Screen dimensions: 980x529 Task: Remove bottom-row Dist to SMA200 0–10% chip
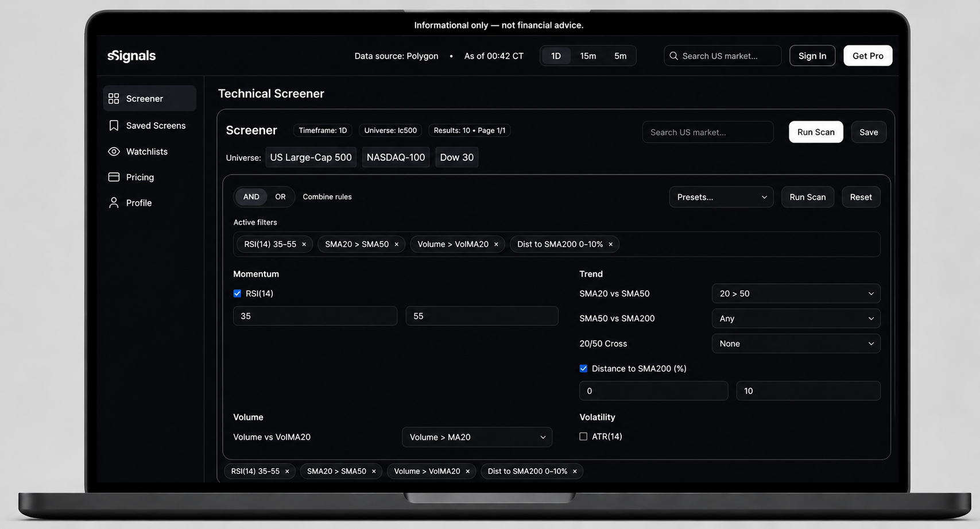[x=575, y=472]
